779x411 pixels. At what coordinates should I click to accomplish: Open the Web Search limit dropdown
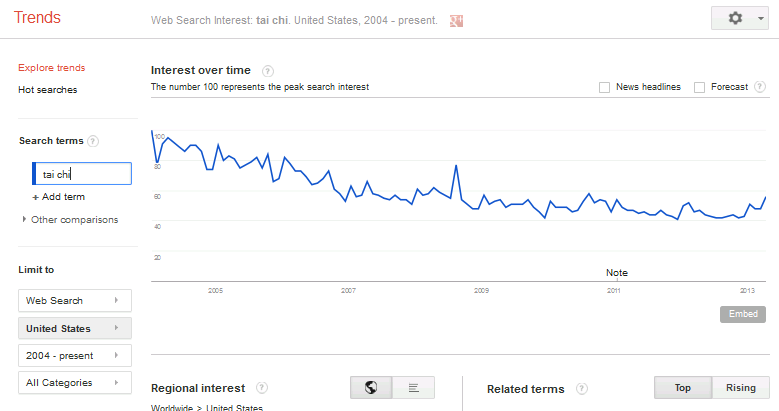[75, 300]
